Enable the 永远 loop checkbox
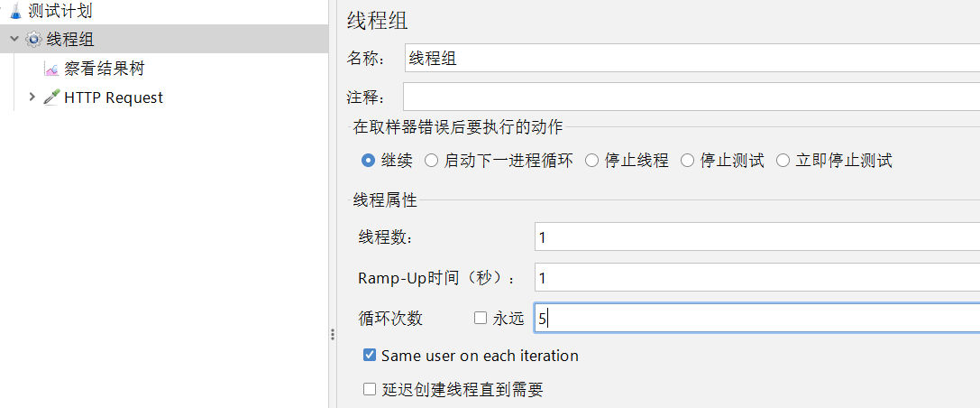Screen dimensions: 980x408 coord(481,318)
